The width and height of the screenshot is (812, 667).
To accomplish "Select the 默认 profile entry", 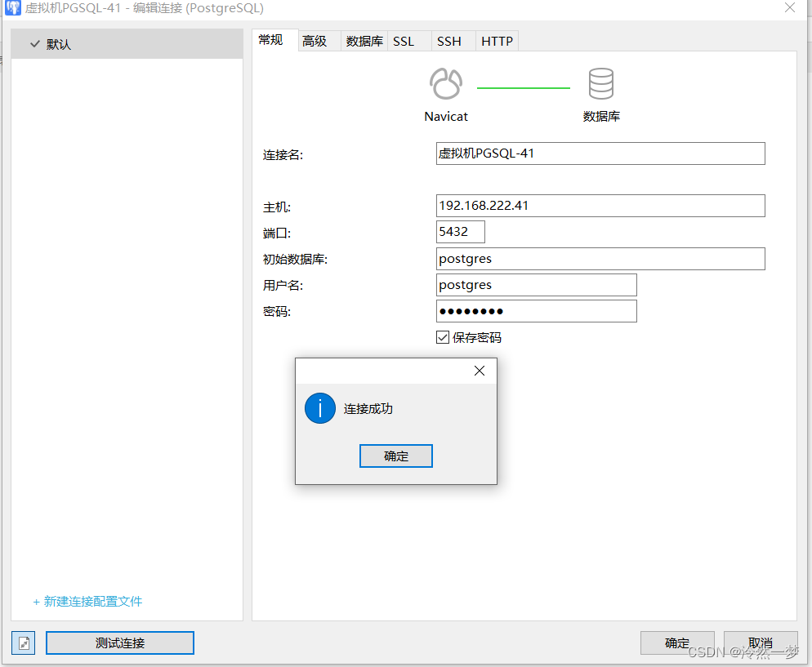I will point(127,44).
